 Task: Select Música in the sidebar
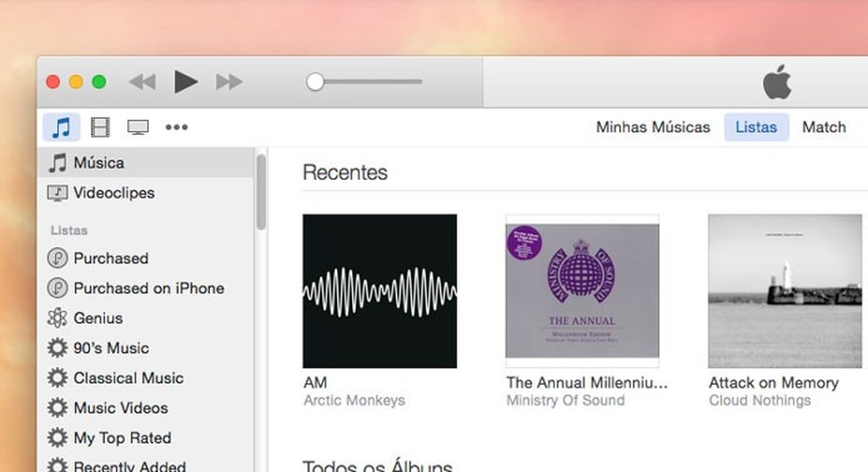pyautogui.click(x=146, y=162)
